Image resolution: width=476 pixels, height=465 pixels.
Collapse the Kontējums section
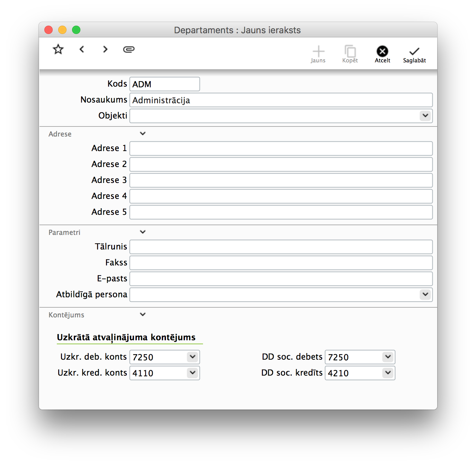[143, 315]
